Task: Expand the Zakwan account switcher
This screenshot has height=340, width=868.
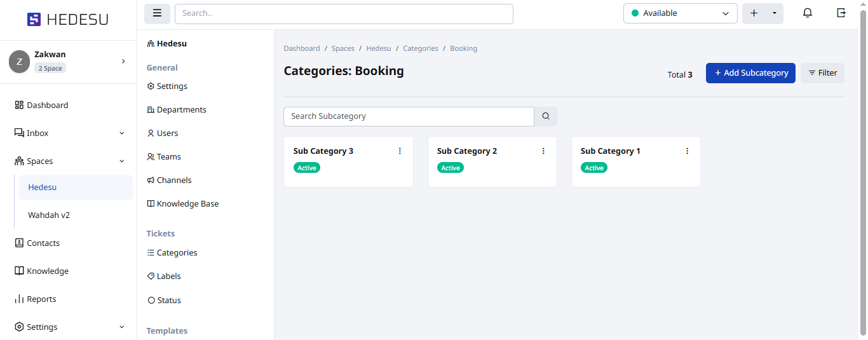Action: (123, 61)
